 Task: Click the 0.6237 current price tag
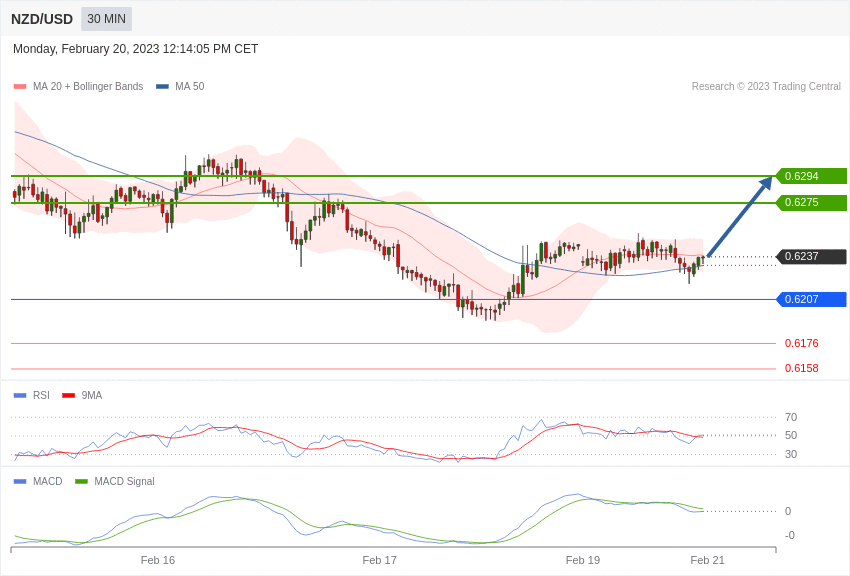pos(811,256)
